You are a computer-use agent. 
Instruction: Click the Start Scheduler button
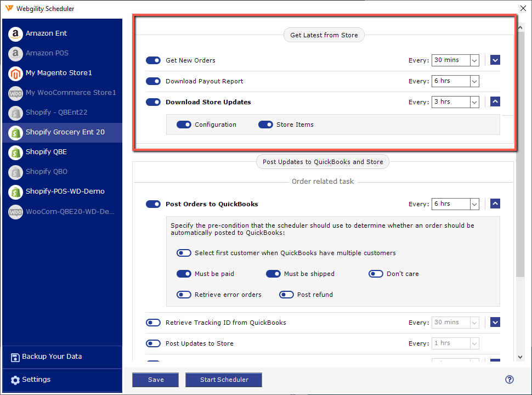224,380
